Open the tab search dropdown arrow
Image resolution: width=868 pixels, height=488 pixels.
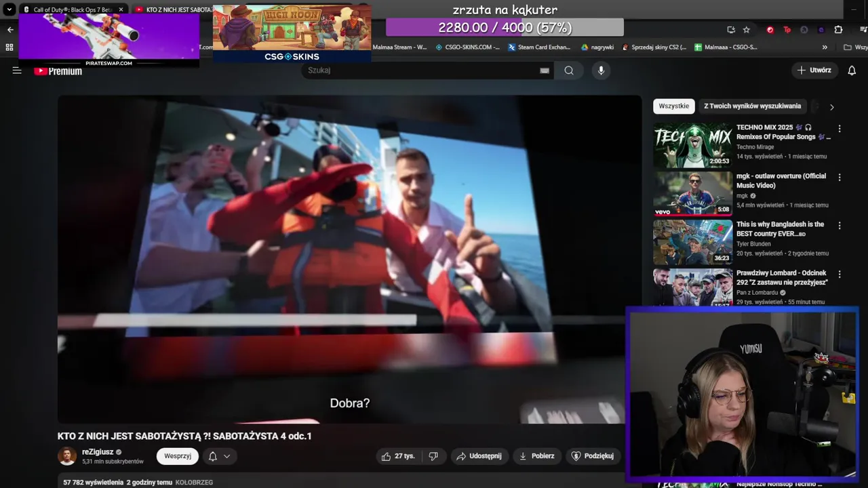9,9
